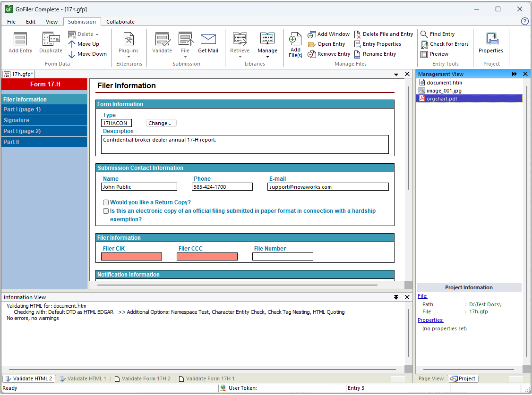Screen dimensions: 532x395
Task: Select the Project tab
Action: click(463, 379)
